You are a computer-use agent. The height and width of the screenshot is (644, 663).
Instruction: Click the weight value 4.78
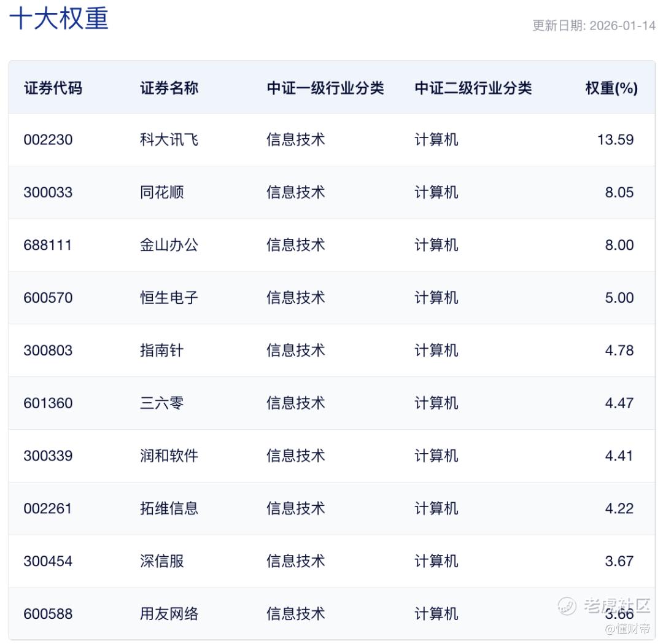(619, 351)
